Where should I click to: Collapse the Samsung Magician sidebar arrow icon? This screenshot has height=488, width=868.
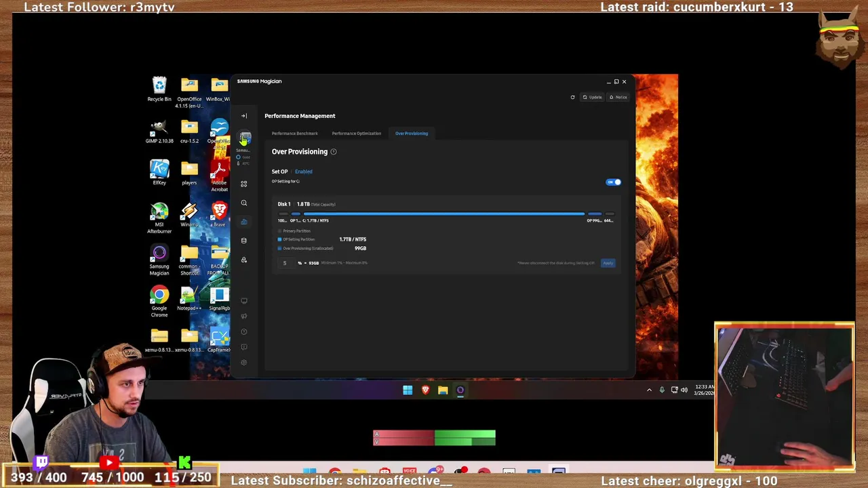[x=244, y=116]
